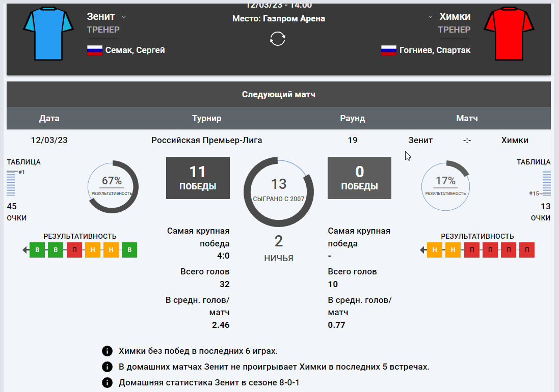The image size is (559, 392).
Task: Select the 'Следующий матч' header tab
Action: coord(279,94)
